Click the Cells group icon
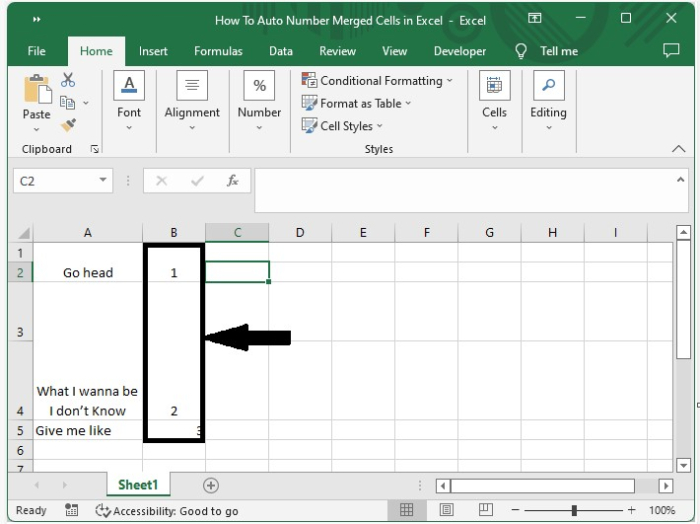This screenshot has width=700, height=524. (x=494, y=85)
